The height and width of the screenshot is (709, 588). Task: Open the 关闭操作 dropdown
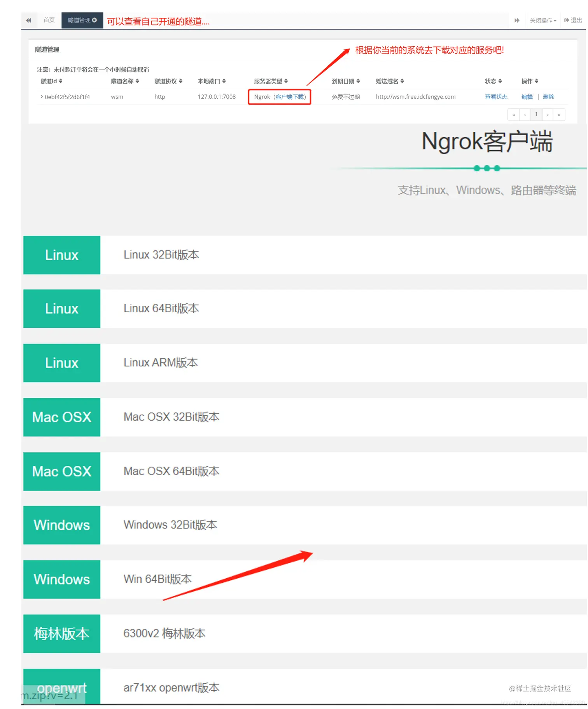(542, 20)
